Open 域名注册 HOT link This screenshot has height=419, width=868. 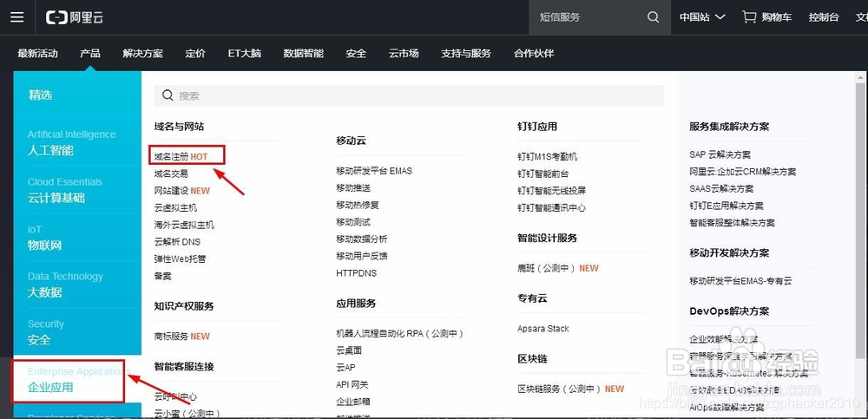pos(181,157)
